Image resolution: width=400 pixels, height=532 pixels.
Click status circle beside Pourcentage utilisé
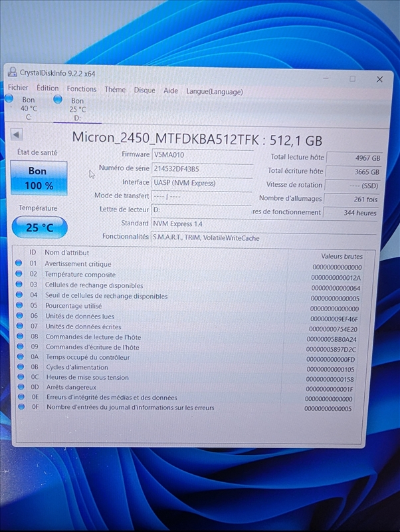click(19, 306)
